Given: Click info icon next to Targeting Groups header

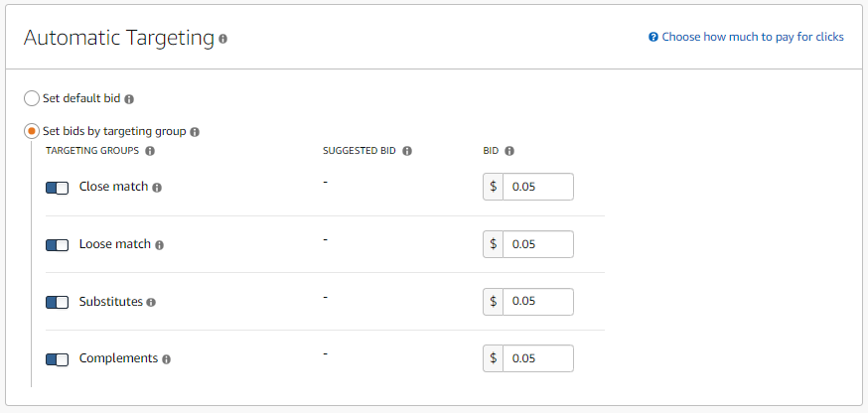Looking at the screenshot, I should click(150, 151).
